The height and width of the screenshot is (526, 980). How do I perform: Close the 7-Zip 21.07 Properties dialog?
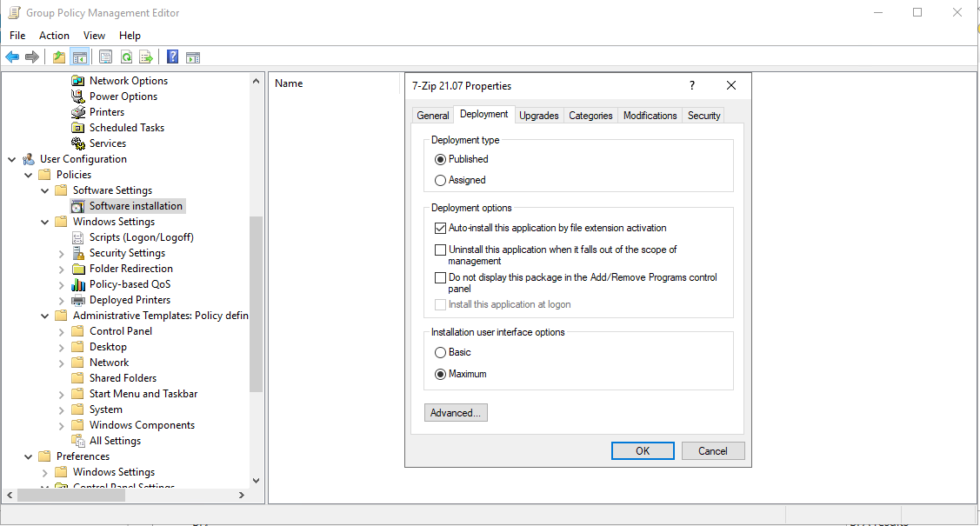(x=731, y=85)
